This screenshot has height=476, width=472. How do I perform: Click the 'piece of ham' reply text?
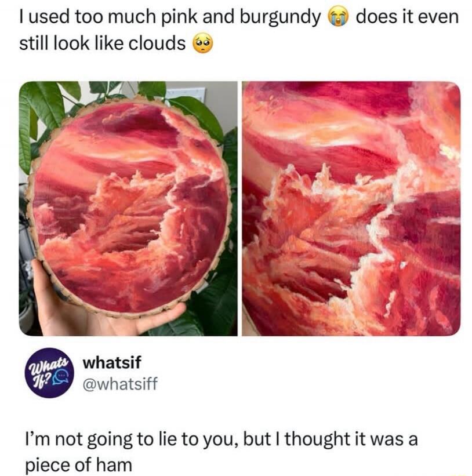79,466
